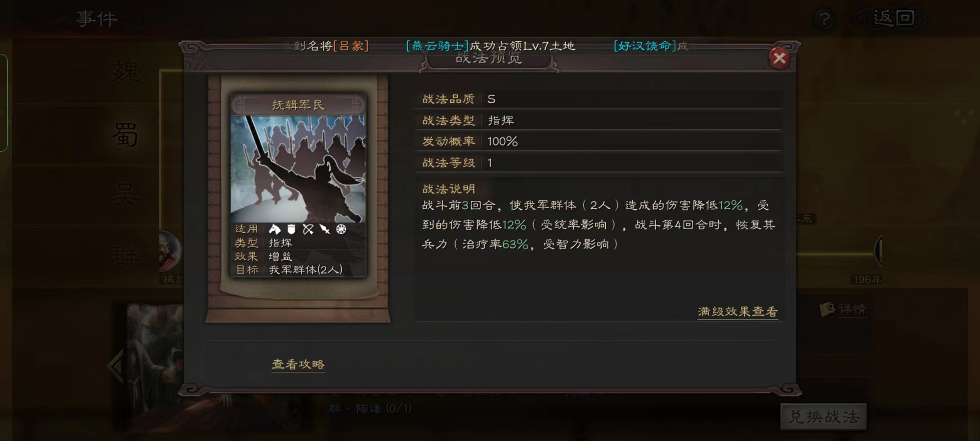The height and width of the screenshot is (441, 980).
Task: Select the 196年 timeline marker
Action: (867, 280)
